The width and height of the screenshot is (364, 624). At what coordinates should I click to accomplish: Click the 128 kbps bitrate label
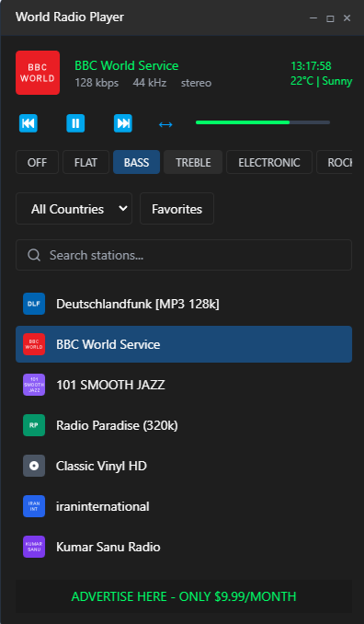pyautogui.click(x=97, y=83)
